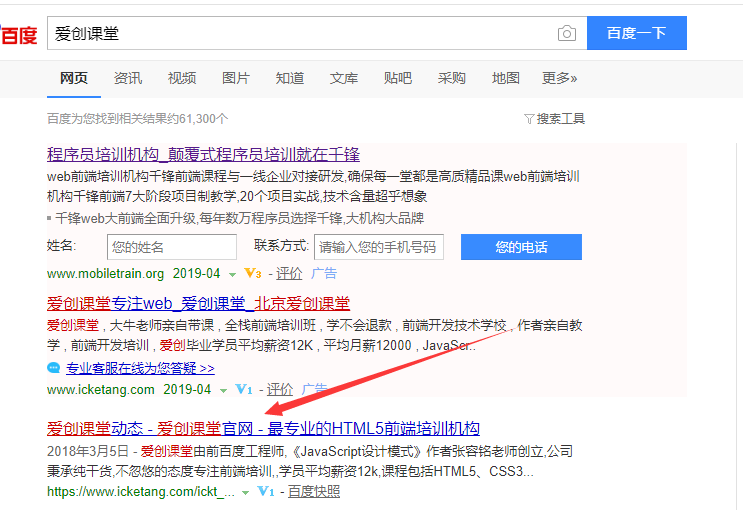
Task: Click the 您的电话 submit button
Action: click(x=521, y=247)
